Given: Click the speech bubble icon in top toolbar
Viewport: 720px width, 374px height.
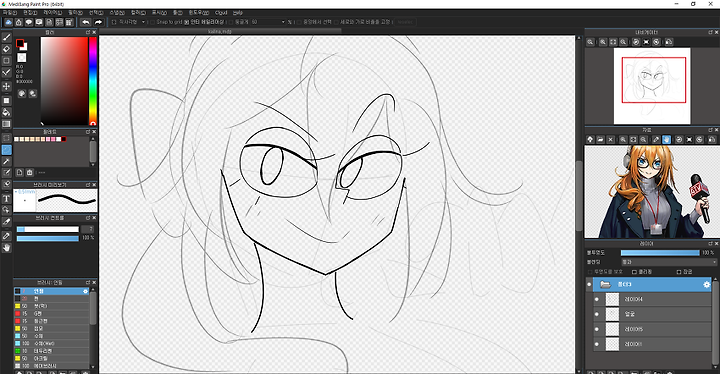Looking at the screenshot, I should (x=28, y=22).
